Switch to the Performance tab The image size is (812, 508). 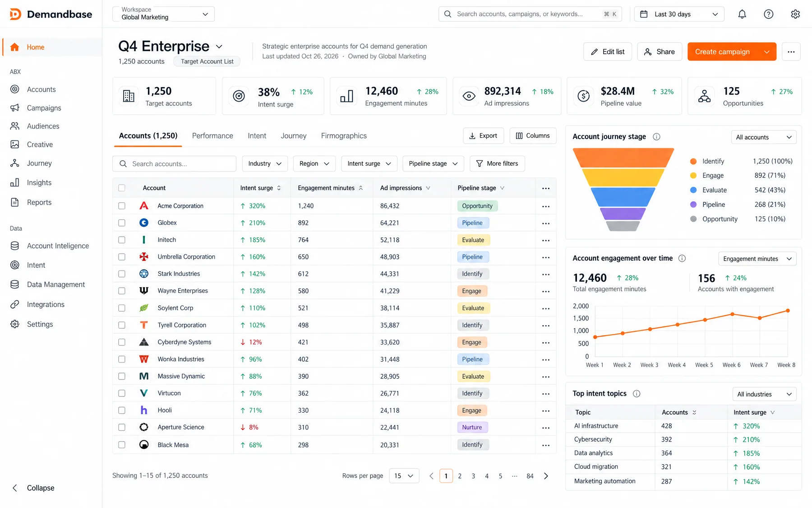pos(212,136)
